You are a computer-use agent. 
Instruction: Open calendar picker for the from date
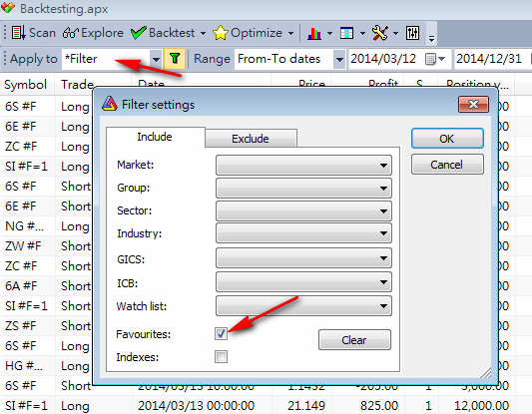435,59
